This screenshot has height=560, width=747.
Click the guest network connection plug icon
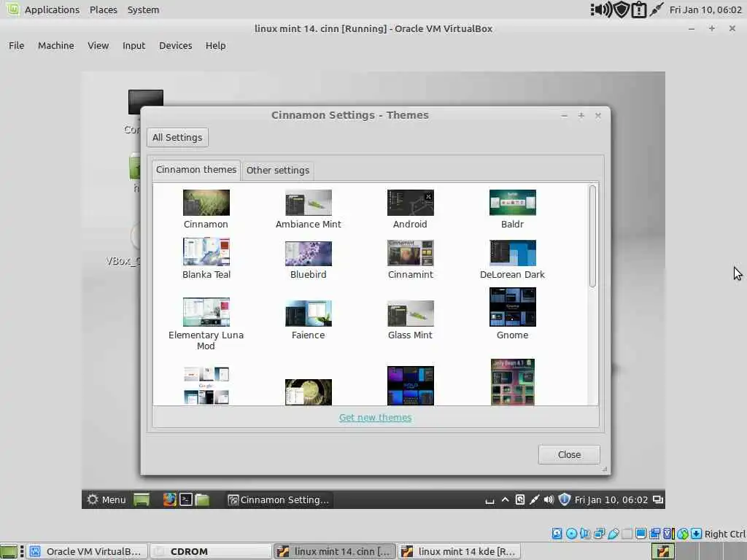click(x=535, y=499)
